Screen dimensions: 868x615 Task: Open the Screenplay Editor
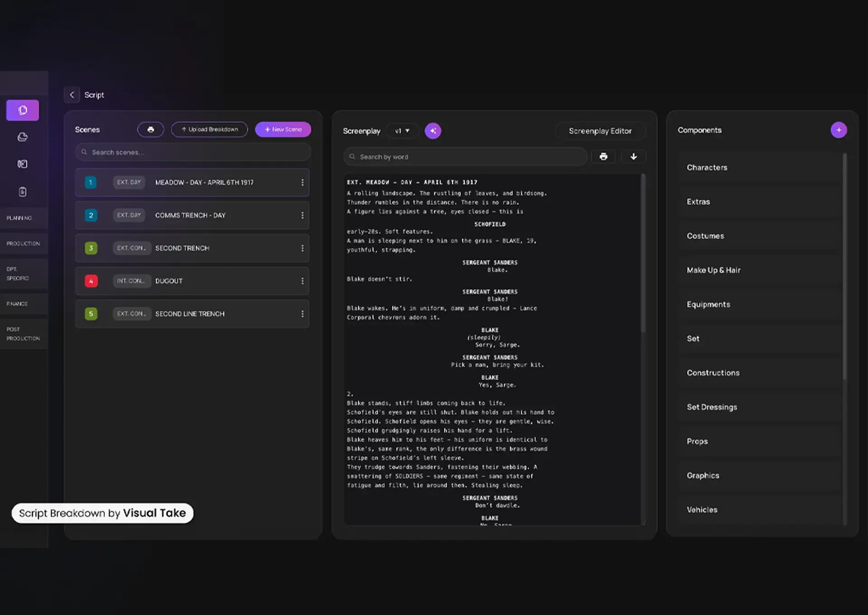point(600,131)
